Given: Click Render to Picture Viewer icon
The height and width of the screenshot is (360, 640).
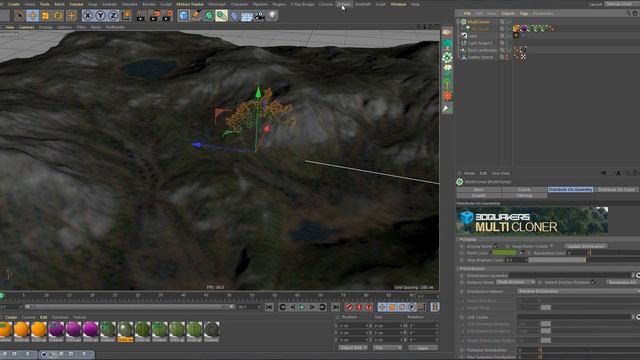Looking at the screenshot, I should tap(154, 16).
